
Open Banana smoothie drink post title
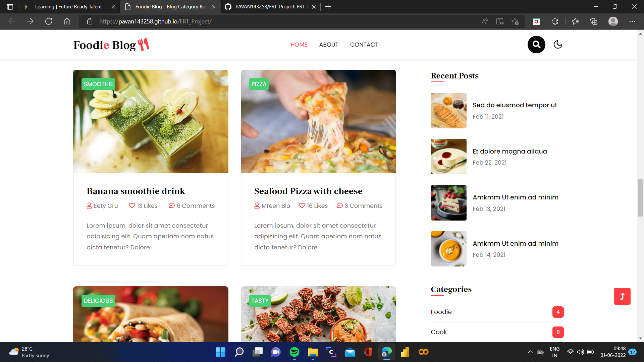pos(136,191)
